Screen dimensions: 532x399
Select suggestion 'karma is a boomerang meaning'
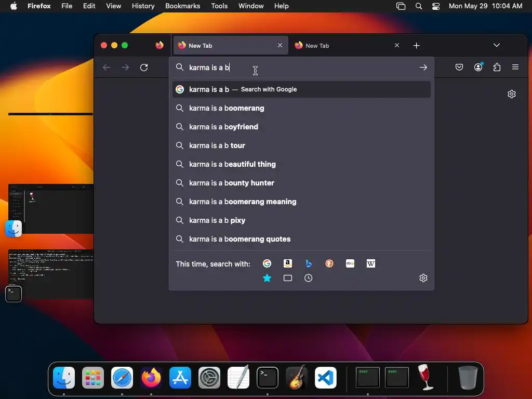pos(301,202)
